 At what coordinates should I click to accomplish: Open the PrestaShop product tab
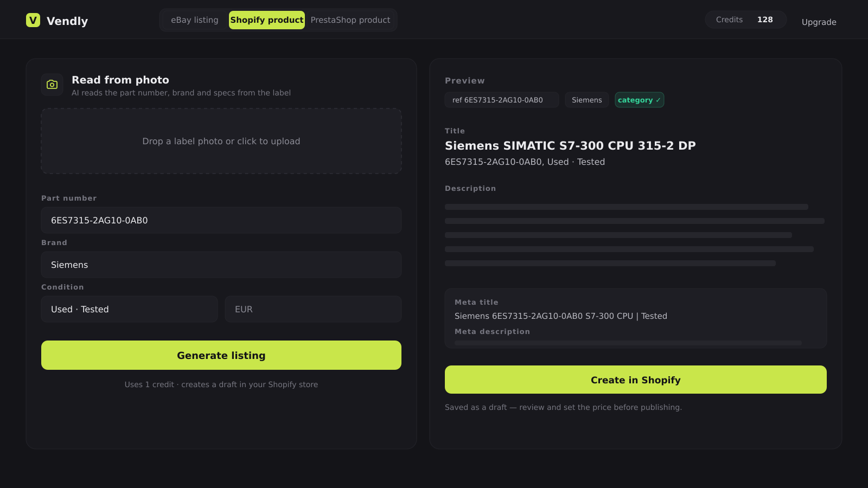click(x=350, y=20)
